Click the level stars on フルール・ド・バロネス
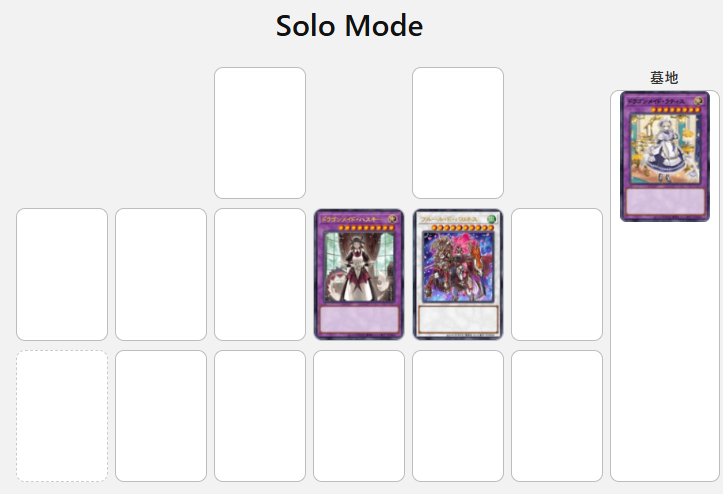The image size is (723, 494). (x=462, y=228)
